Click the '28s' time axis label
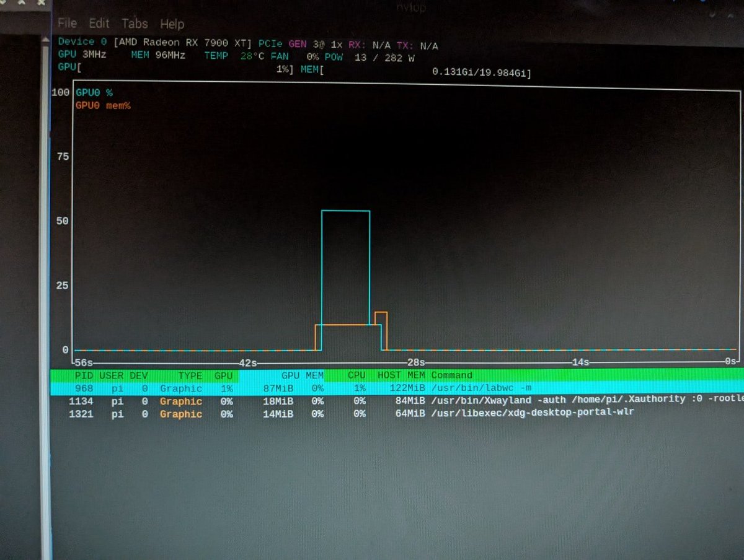The height and width of the screenshot is (560, 744). 415,362
